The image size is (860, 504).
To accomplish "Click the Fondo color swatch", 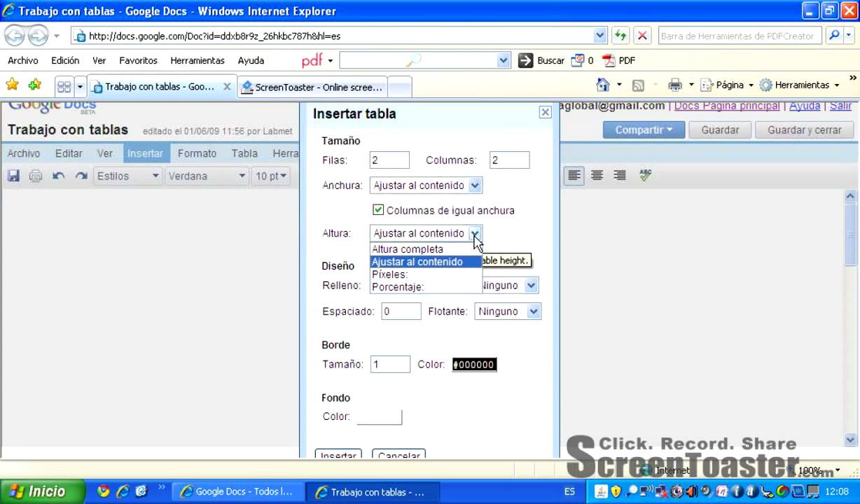I will [x=380, y=416].
